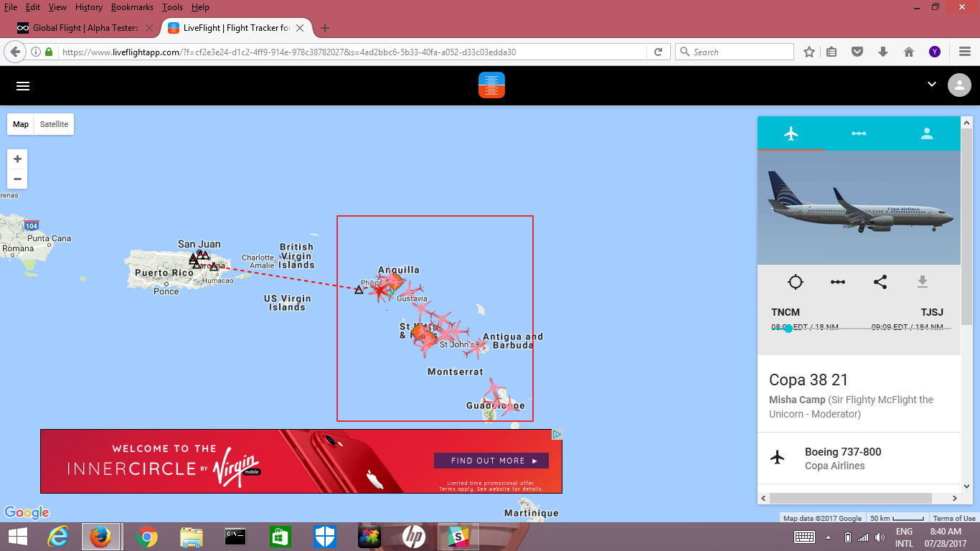The height and width of the screenshot is (551, 980).
Task: Go to the Firefox home page
Action: 909,52
